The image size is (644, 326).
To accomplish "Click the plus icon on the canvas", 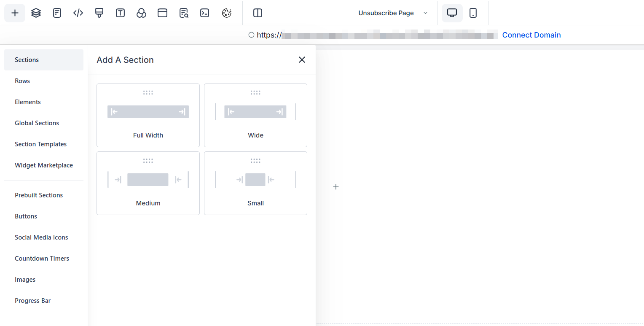I will coord(336,187).
